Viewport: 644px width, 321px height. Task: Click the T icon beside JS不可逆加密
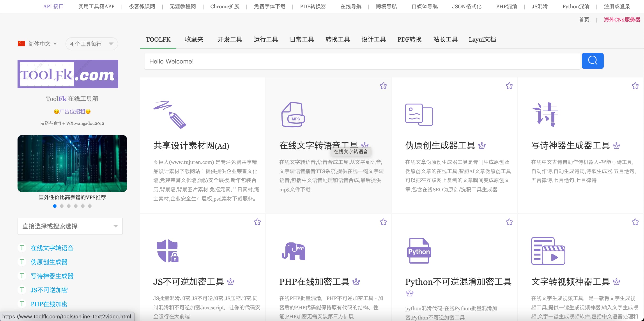[22, 290]
